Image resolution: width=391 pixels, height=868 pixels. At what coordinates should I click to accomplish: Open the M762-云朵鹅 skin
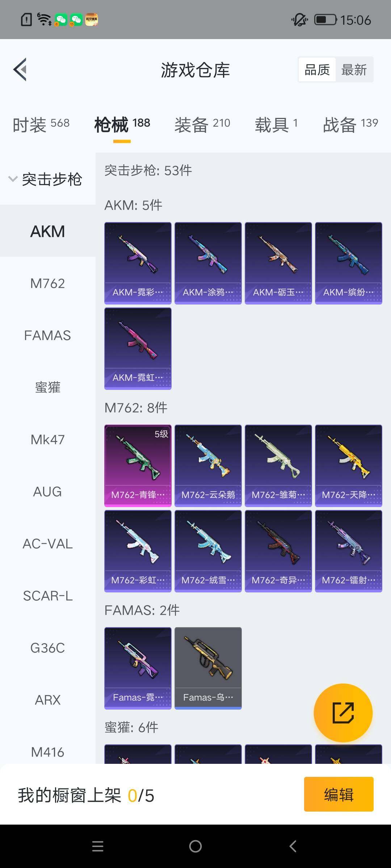208,466
